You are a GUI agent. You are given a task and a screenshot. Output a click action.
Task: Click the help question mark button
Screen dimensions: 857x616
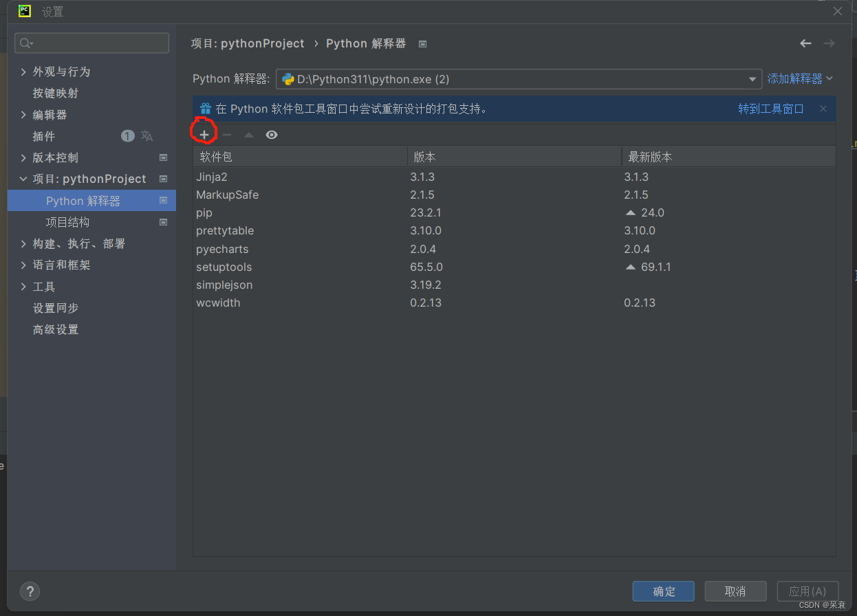click(x=30, y=591)
